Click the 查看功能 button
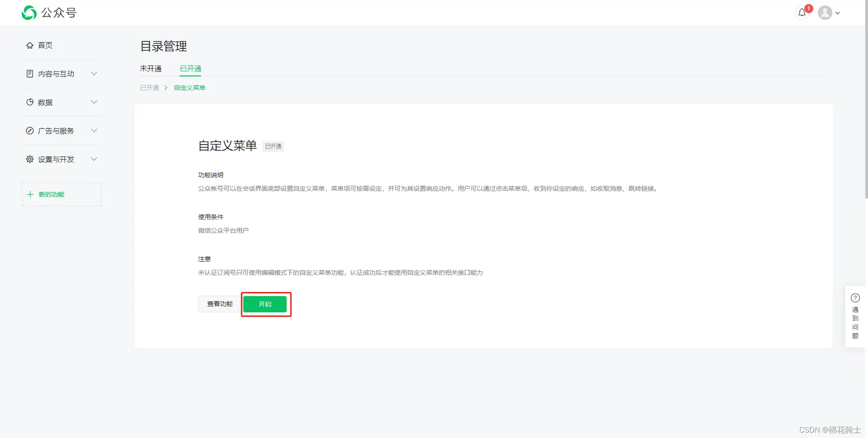Screen dimensions: 868x438 point(219,304)
